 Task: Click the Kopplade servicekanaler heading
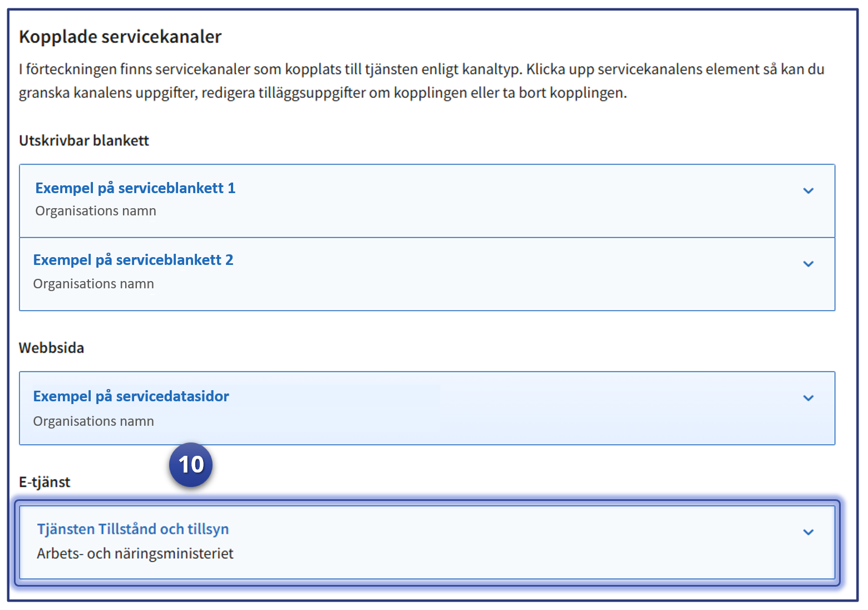click(x=120, y=37)
